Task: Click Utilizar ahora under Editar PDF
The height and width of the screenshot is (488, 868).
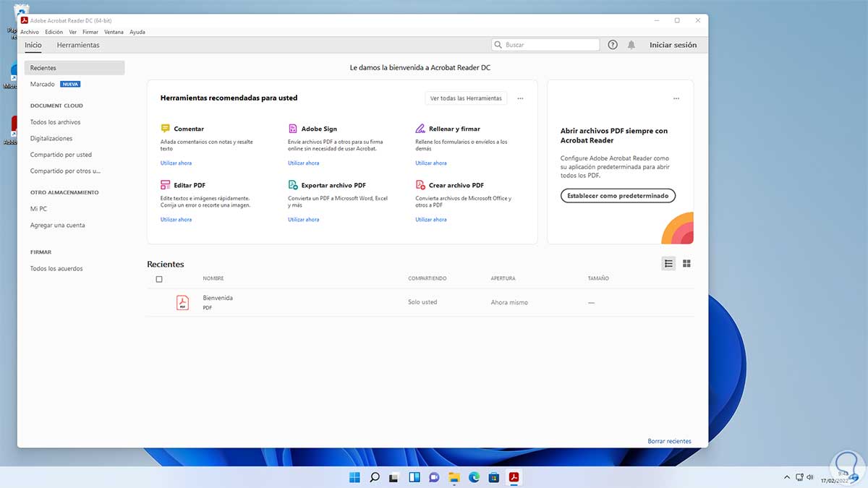Action: 176,220
